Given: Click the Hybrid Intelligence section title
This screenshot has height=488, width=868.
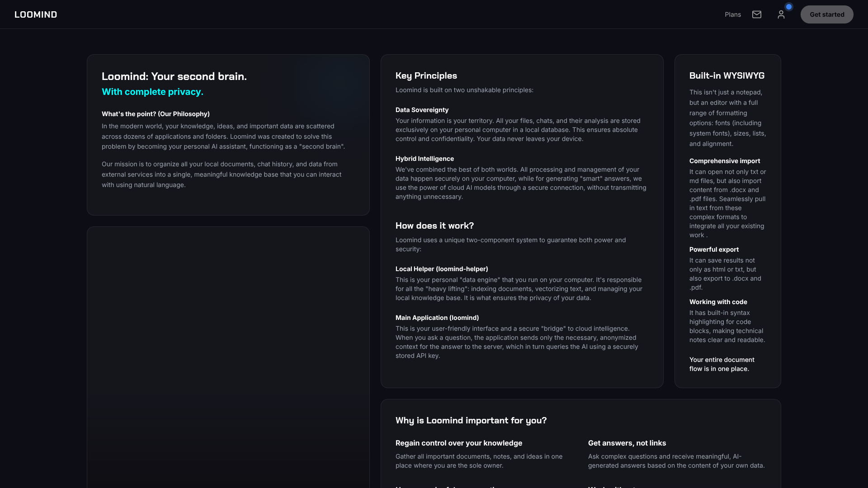Looking at the screenshot, I should (x=425, y=159).
